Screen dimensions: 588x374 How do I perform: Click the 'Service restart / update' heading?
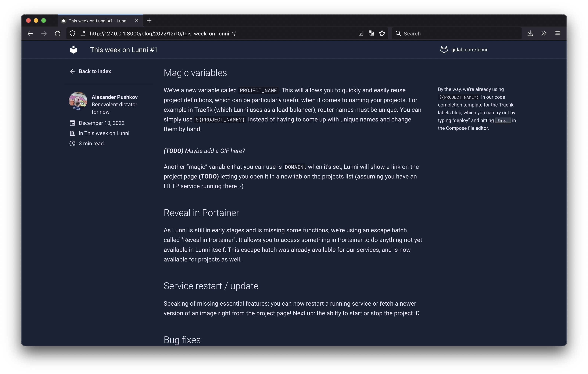click(x=211, y=286)
